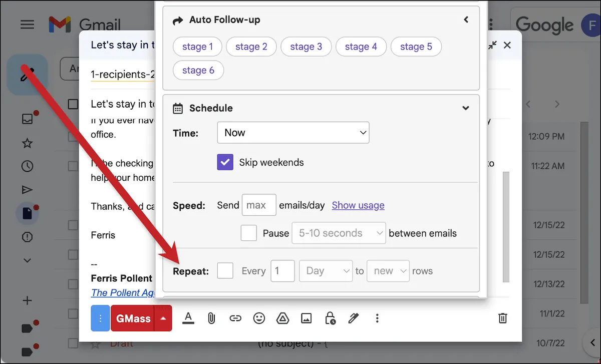Screen dimensions: 601x364
Task: Open more options three-dot menu in compose toolbar
Action: click(378, 318)
